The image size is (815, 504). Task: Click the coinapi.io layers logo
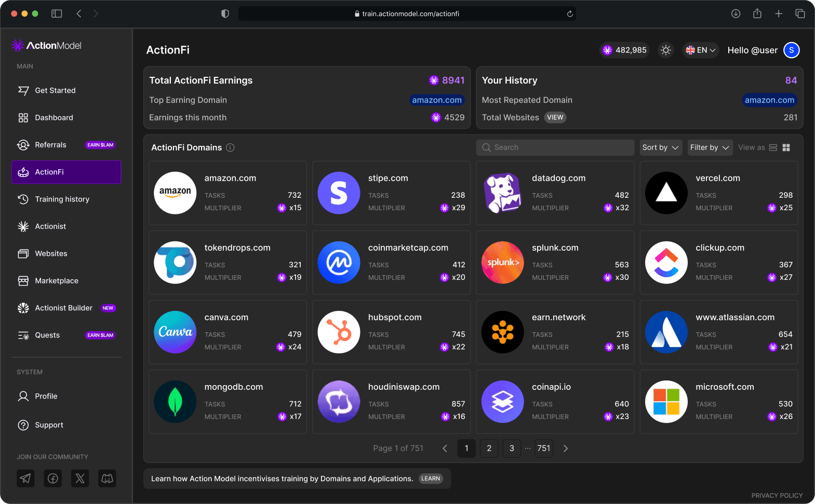point(503,402)
